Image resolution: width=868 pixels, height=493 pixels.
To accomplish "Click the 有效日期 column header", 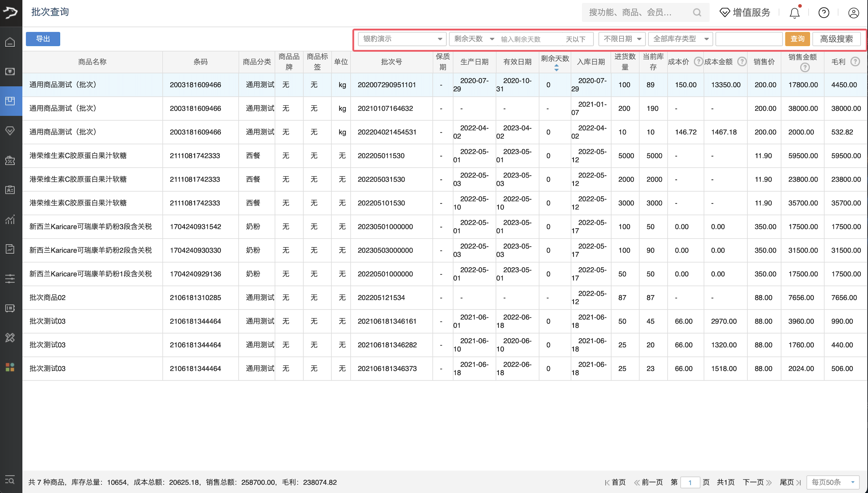I will coord(517,62).
